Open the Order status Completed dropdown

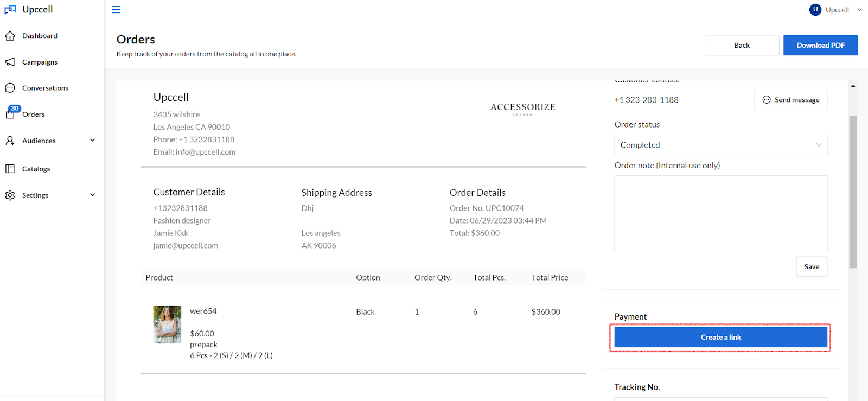[720, 145]
